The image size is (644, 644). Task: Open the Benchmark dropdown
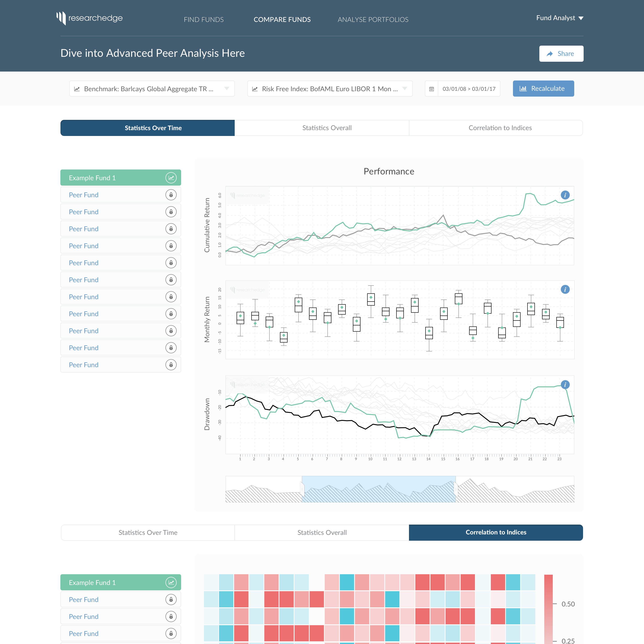click(152, 89)
